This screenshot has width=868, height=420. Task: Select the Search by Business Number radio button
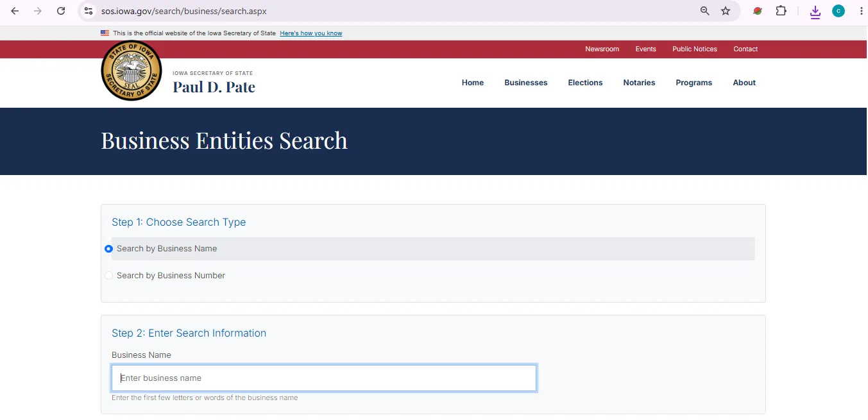[108, 276]
